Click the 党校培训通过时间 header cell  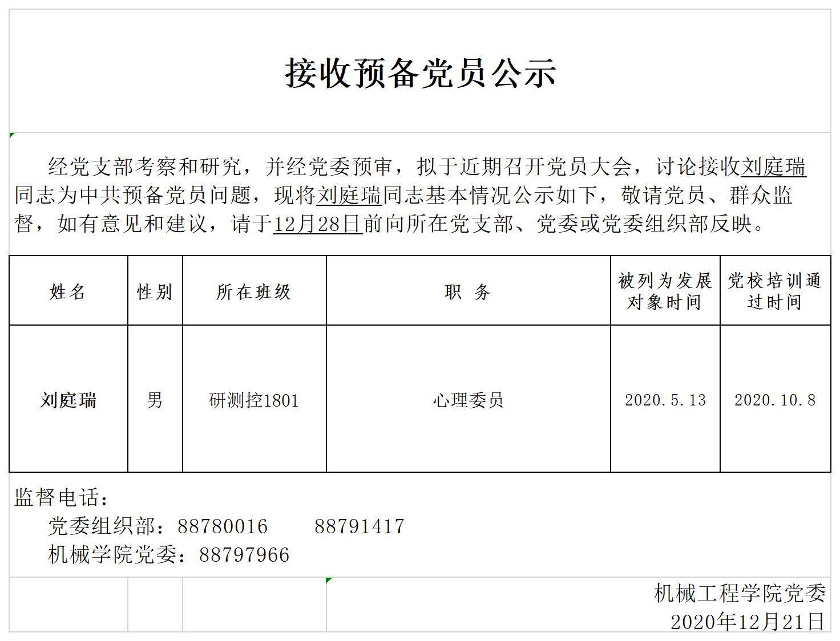point(774,291)
